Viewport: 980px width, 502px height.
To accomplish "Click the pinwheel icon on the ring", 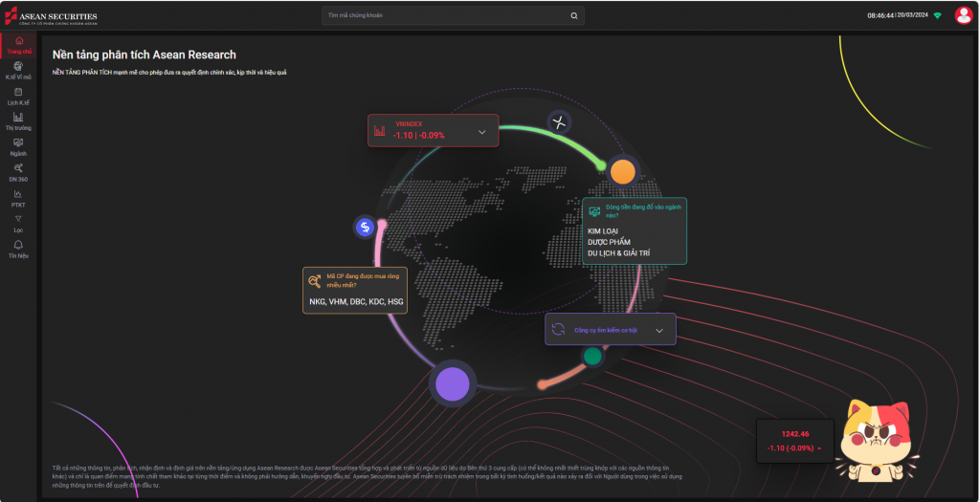I will [x=559, y=121].
